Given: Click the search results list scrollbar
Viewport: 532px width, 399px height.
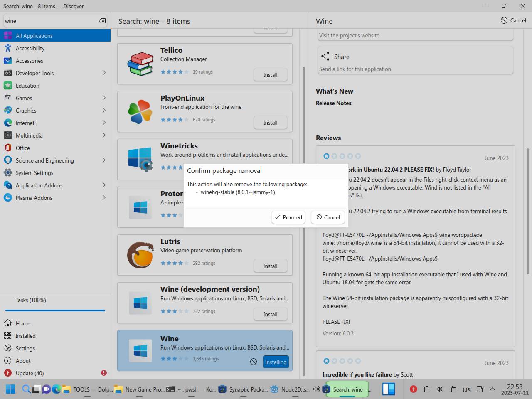Looking at the screenshot, I should [x=304, y=221].
